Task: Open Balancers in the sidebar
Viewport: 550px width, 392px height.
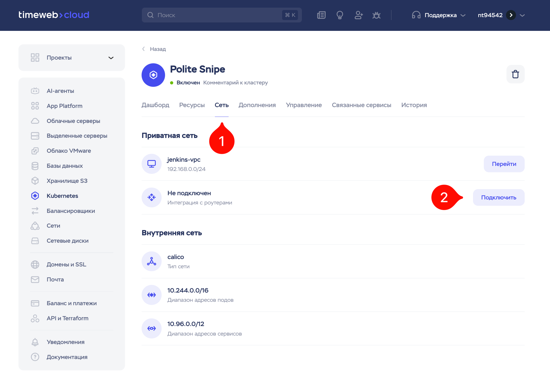Action: (x=71, y=211)
